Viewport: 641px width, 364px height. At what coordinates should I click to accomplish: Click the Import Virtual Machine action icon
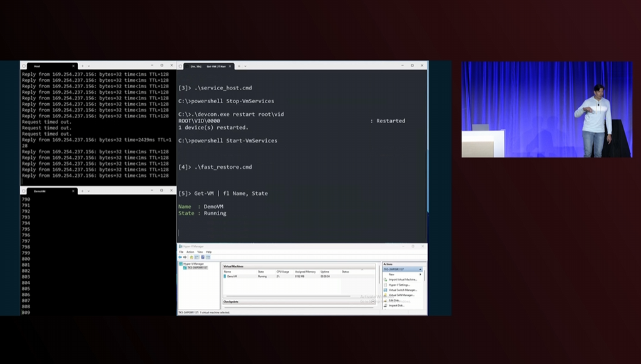pos(385,280)
